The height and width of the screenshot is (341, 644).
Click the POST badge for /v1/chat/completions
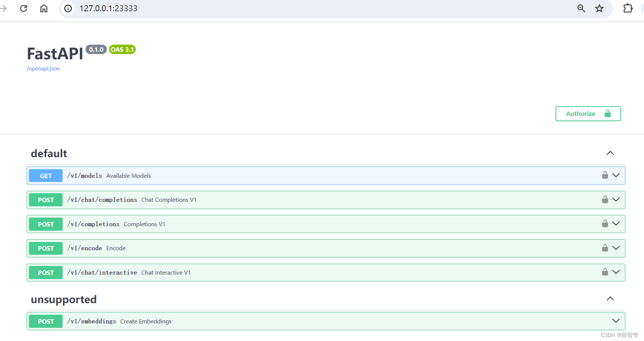tap(46, 200)
